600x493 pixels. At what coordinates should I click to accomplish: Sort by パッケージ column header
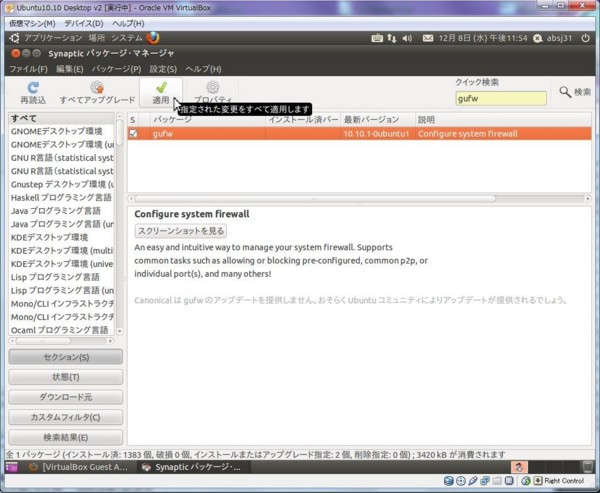[x=208, y=119]
